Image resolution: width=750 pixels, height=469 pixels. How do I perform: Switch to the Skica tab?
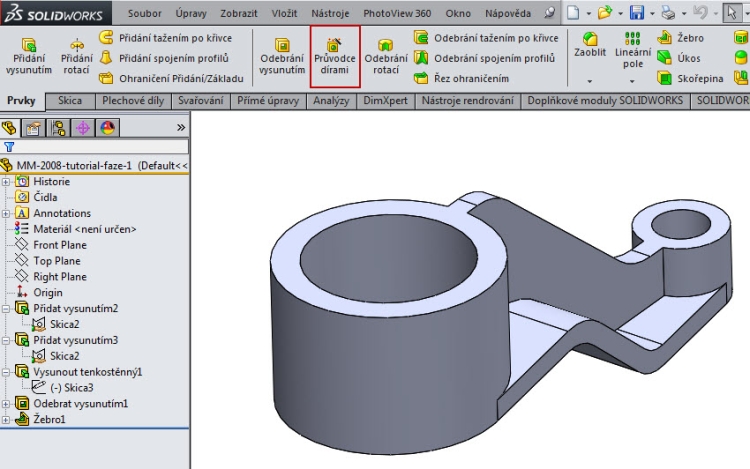click(x=70, y=101)
